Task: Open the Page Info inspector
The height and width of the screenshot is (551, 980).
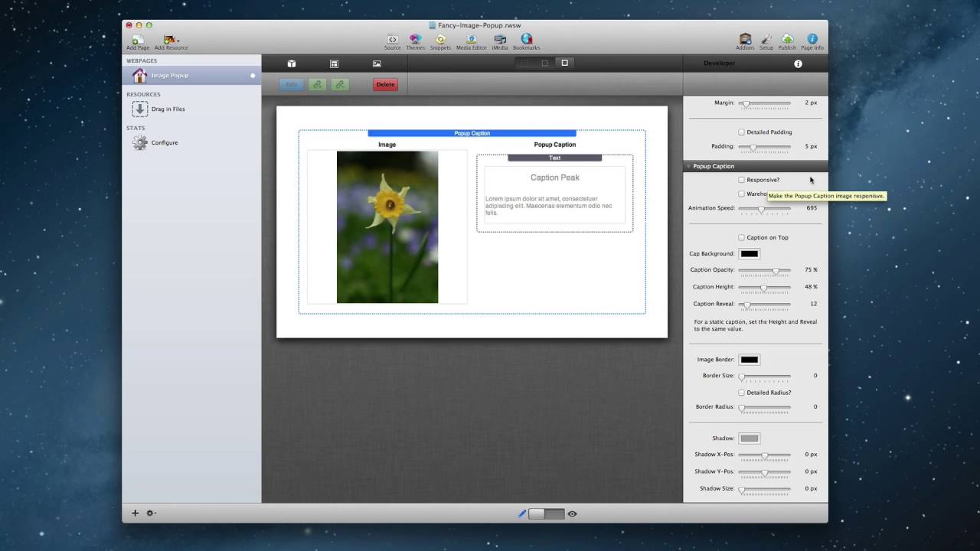Action: coord(812,39)
